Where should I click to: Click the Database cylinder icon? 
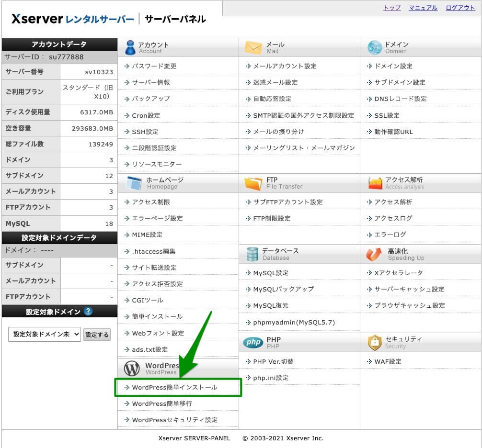[x=252, y=254]
